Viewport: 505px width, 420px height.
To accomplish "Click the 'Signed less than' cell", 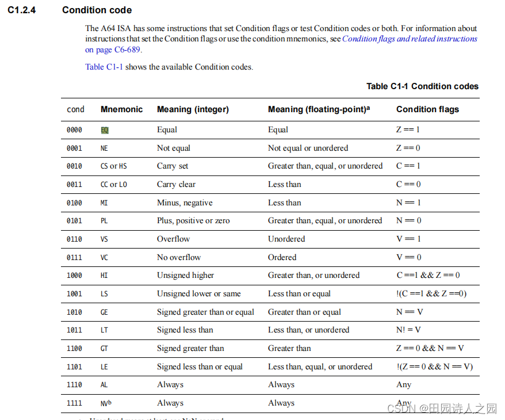I will (x=185, y=330).
